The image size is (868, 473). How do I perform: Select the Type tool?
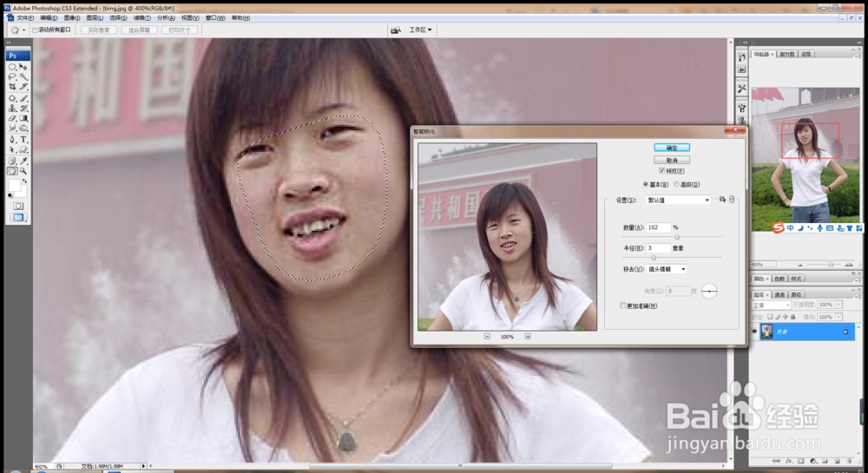23,140
